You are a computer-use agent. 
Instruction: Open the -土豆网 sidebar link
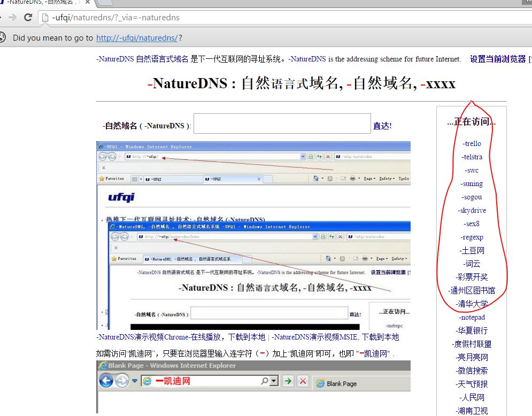[472, 250]
